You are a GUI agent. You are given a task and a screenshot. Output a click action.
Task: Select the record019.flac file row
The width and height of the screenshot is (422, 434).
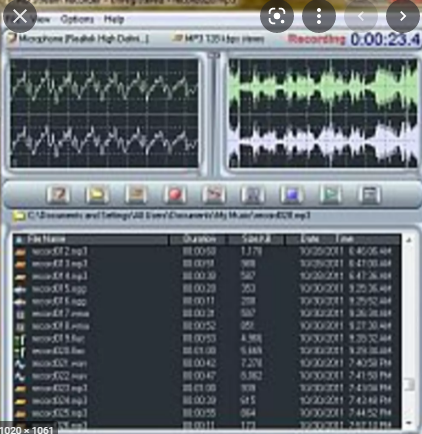(x=207, y=339)
